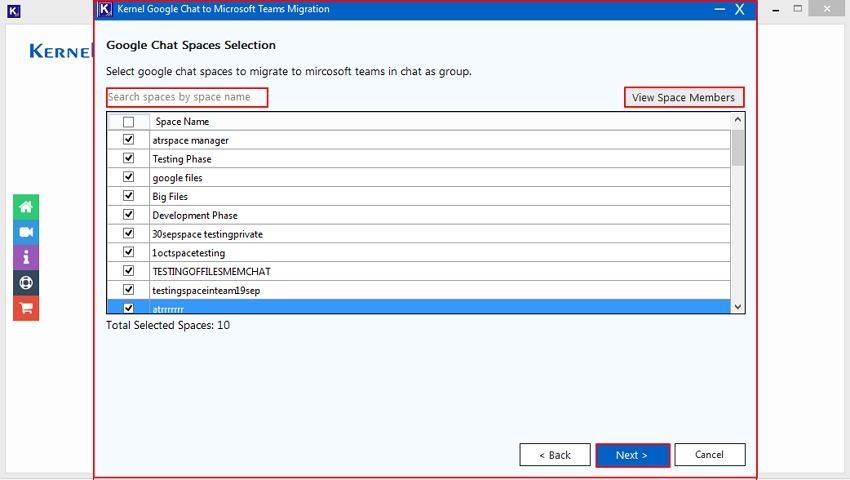Close the migration dialog with X
The height and width of the screenshot is (480, 850).
pos(739,9)
